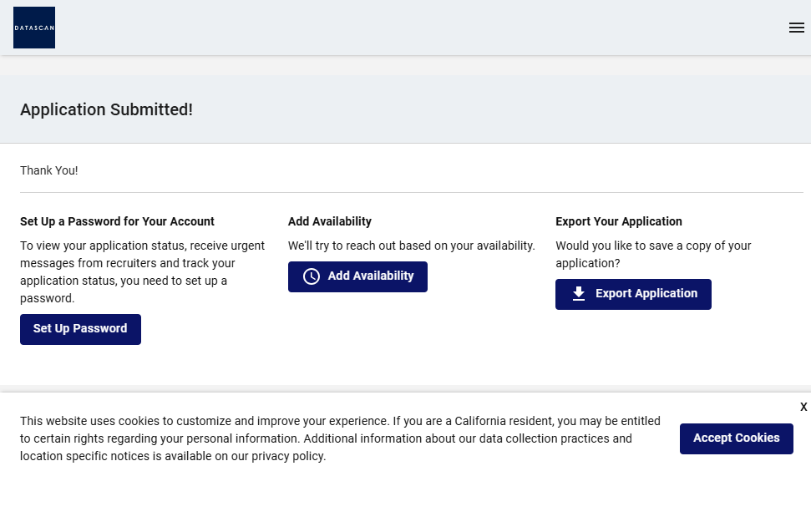Dismiss the cookie banner with the X
The width and height of the screenshot is (811, 532).
click(803, 407)
